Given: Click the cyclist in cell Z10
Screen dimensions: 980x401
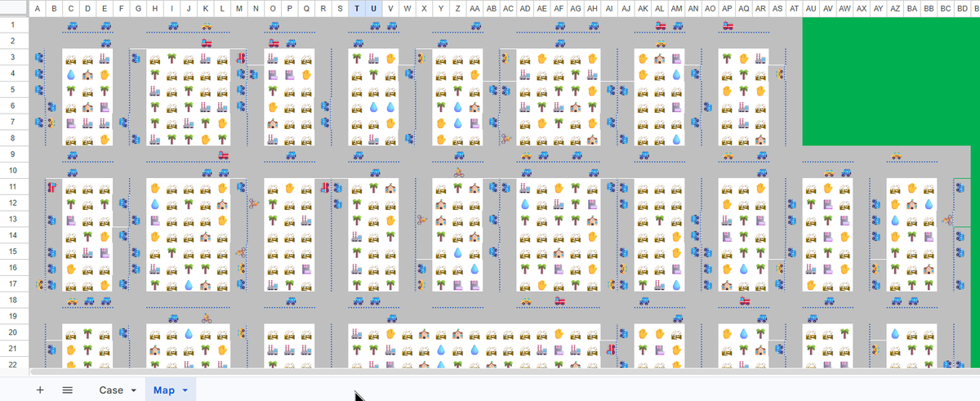Looking at the screenshot, I should tap(458, 171).
